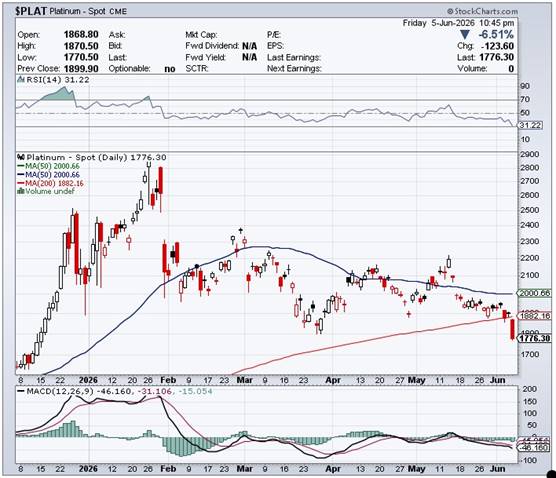556x478 pixels.
Task: Click the Next Earnings label
Action: (294, 68)
